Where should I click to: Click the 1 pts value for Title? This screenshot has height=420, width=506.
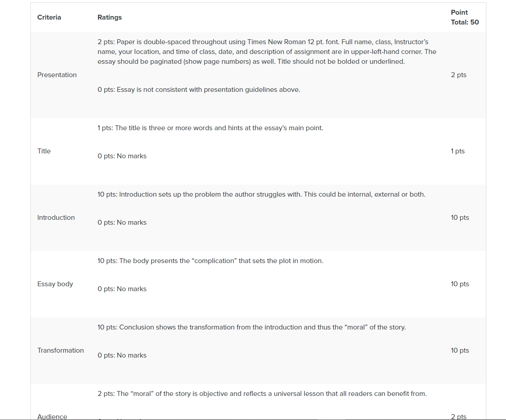[x=458, y=151]
